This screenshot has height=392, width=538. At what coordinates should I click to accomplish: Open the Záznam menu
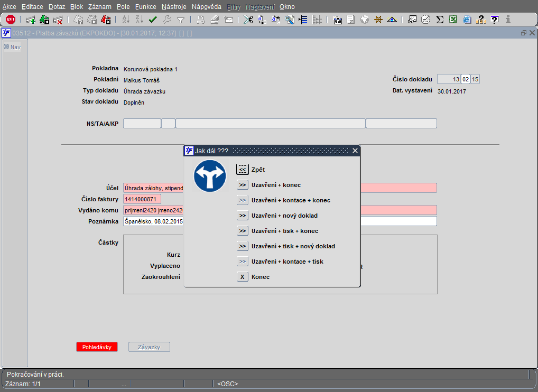(x=99, y=6)
